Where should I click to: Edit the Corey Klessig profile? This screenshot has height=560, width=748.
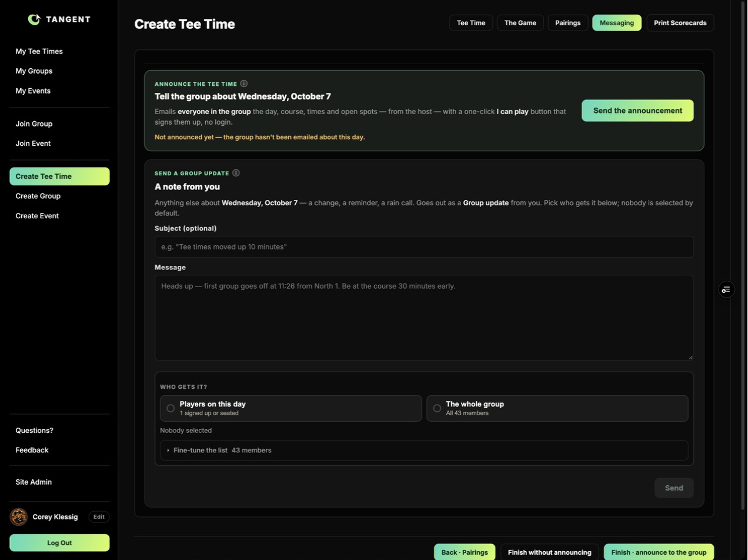click(x=99, y=517)
